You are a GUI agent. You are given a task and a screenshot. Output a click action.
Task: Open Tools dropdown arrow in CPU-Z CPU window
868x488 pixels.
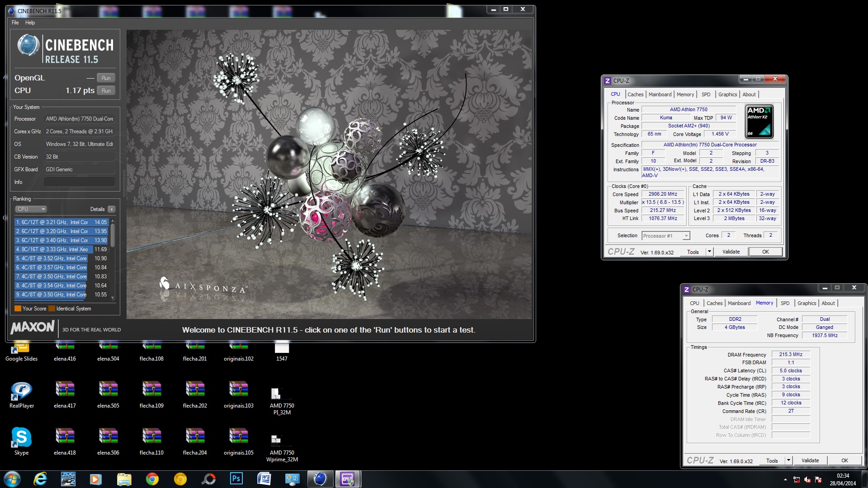point(709,252)
